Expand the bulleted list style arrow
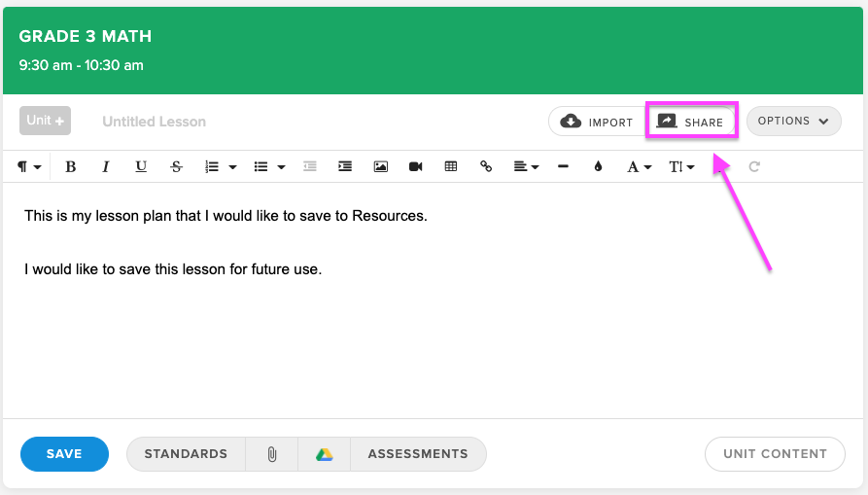The width and height of the screenshot is (868, 495). 281,167
